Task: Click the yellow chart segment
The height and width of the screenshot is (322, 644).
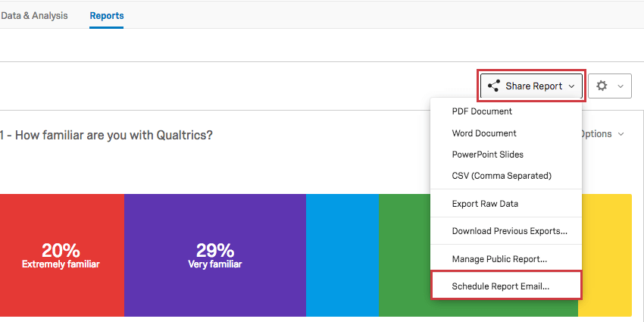Action: click(607, 255)
